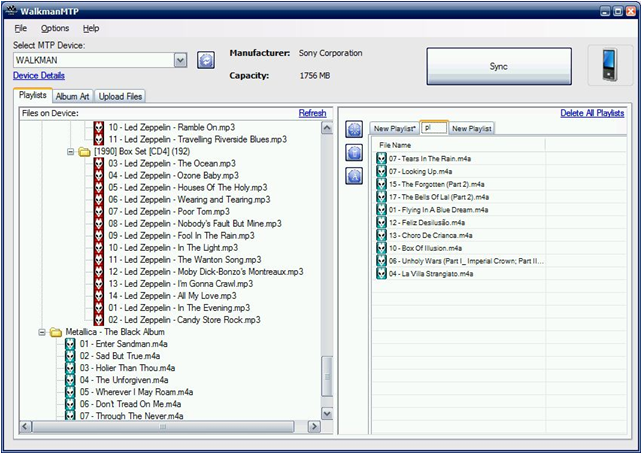
Task: Click the icon for La Villa Strangiato.m4a
Action: (381, 273)
